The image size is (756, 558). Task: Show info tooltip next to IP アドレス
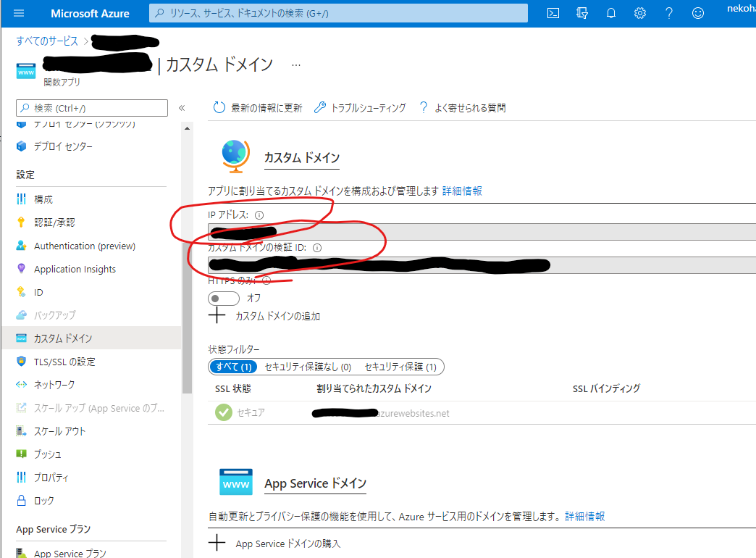259,215
